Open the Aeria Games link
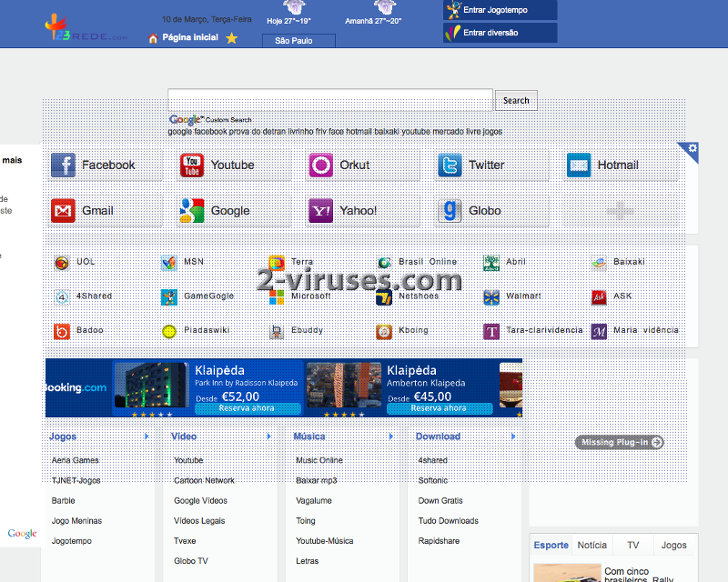Screen dimensions: 728x582 tap(76, 460)
